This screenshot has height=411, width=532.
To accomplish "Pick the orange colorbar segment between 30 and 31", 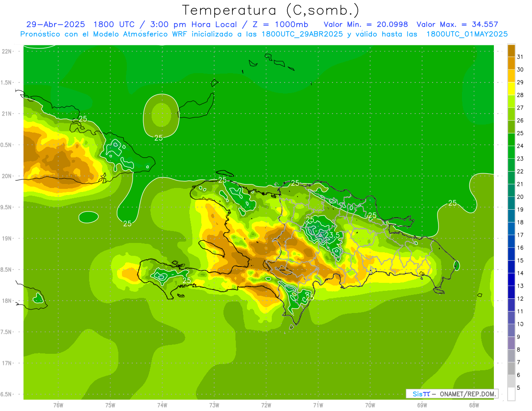I will (511, 63).
